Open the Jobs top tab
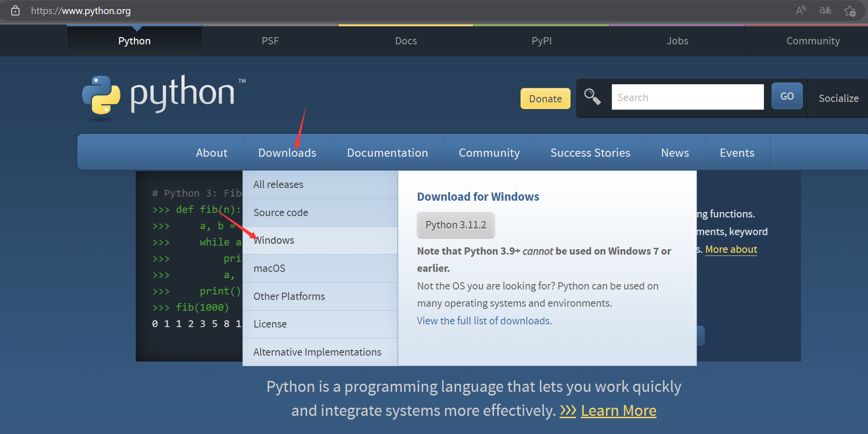This screenshot has width=868, height=434. point(677,41)
